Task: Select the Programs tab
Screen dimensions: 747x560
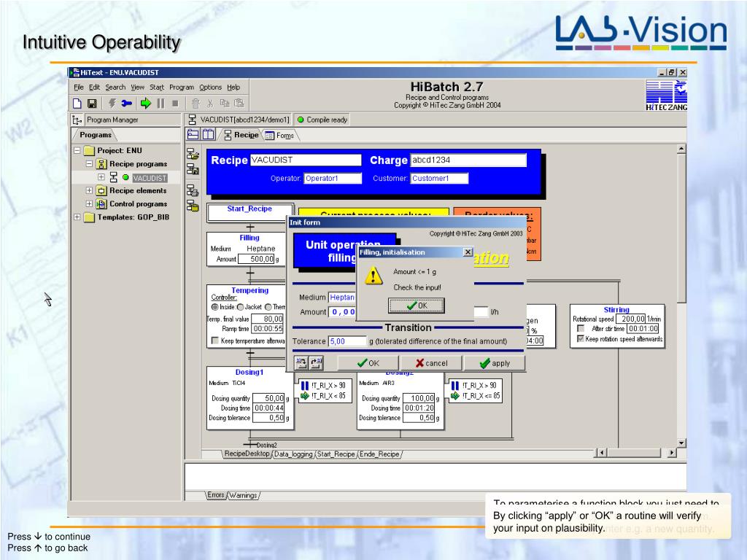Action: coord(96,135)
